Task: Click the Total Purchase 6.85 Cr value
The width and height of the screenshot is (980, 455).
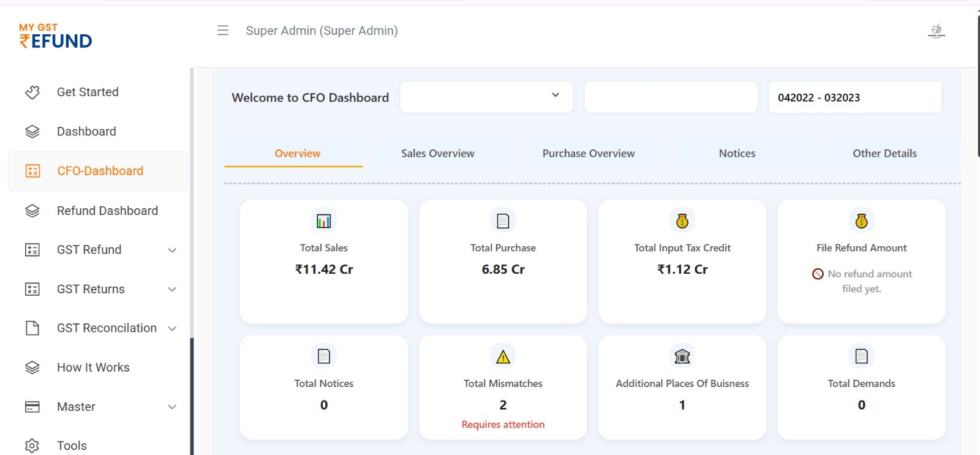Action: point(503,269)
